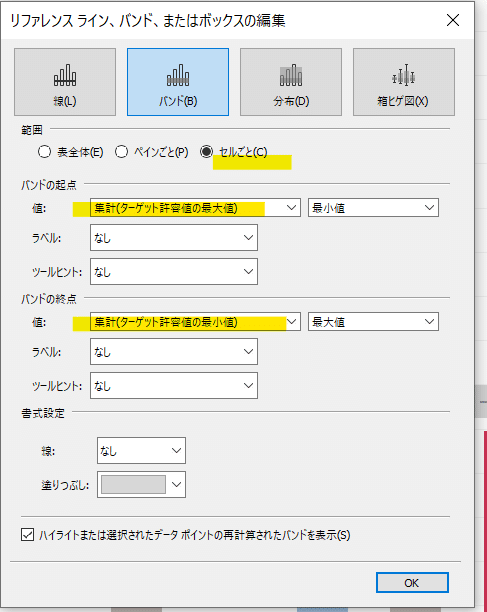Open the 塗りつぶし fill color swatch
The height and width of the screenshot is (612, 487).
coord(141,484)
